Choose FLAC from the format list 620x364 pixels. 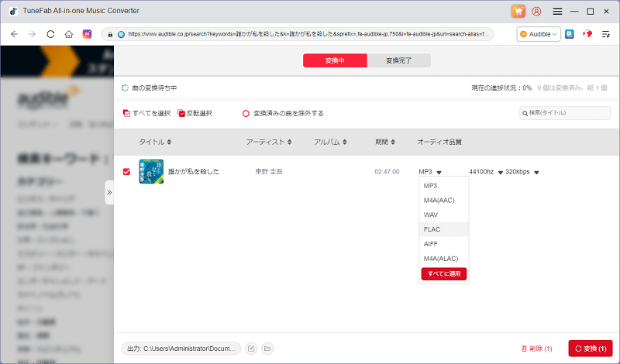[432, 228]
